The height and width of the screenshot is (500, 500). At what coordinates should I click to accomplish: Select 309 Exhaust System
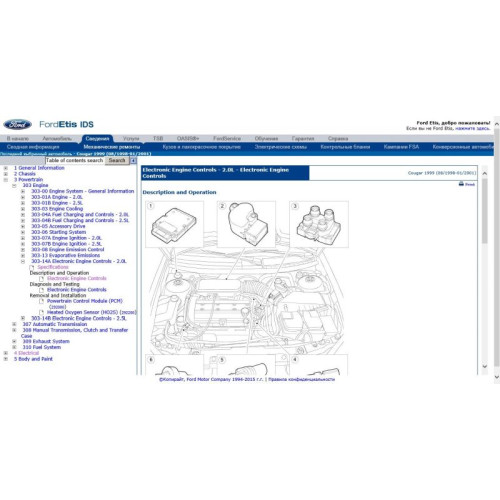(x=46, y=341)
